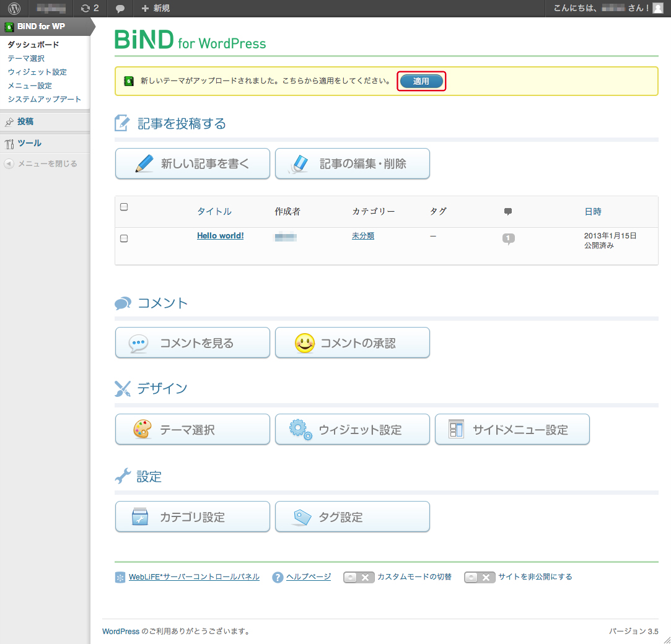
Task: Click the 記事の編集・削除 button
Action: (x=352, y=163)
